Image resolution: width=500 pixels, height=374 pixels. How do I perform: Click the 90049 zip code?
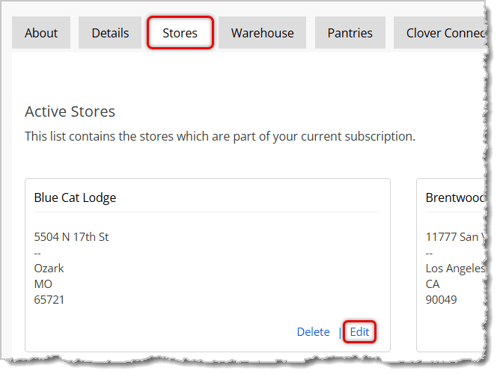441,300
